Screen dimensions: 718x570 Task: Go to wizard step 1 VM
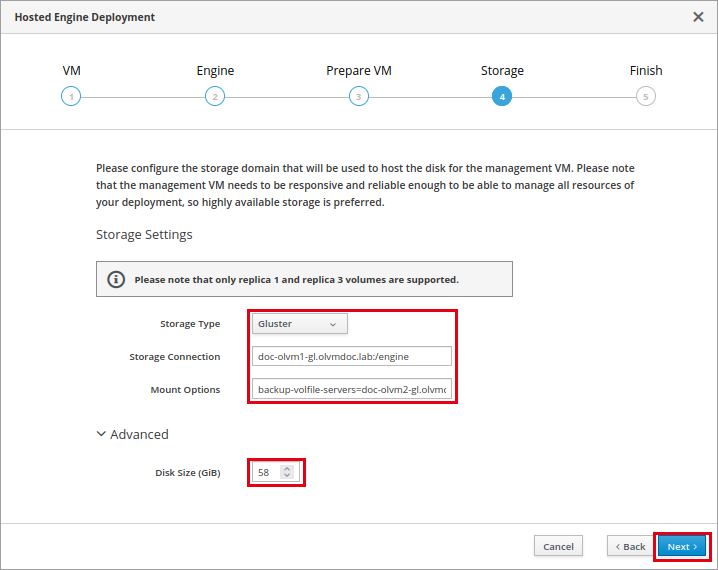71,96
